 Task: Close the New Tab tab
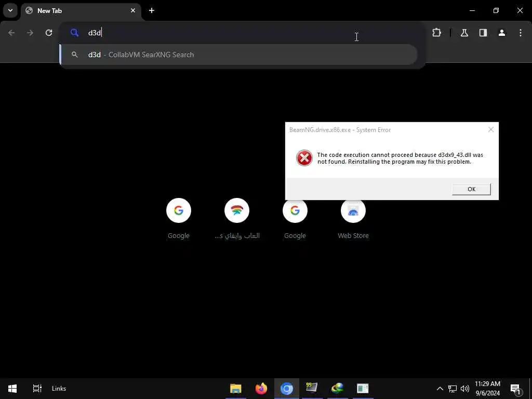133,10
